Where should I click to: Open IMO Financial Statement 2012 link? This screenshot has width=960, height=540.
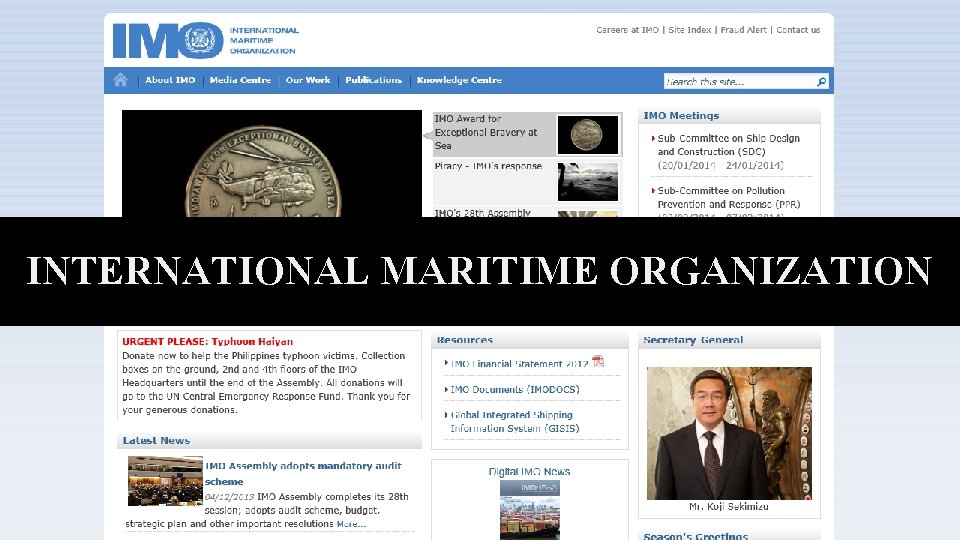519,364
